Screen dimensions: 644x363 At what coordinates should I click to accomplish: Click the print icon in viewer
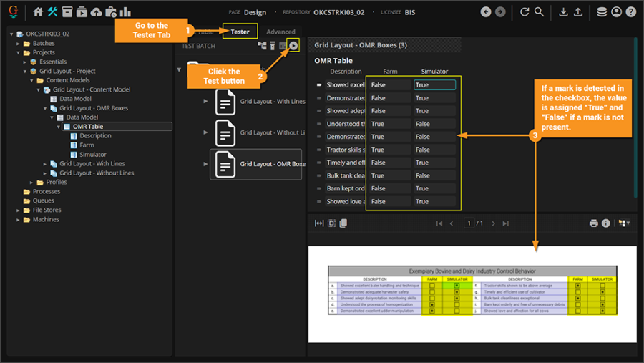[593, 223]
